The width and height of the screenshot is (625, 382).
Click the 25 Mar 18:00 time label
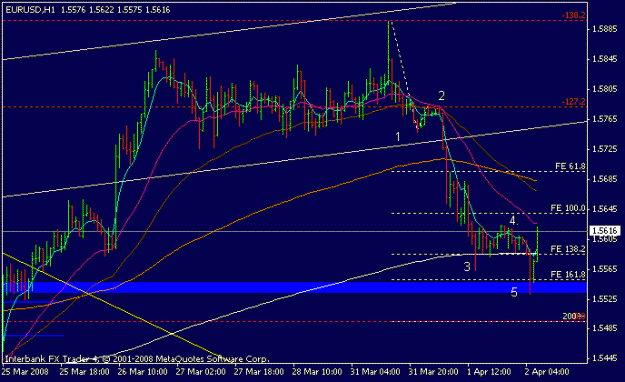(x=85, y=372)
